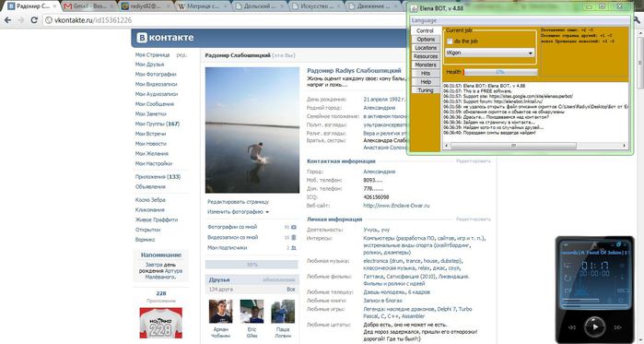Open the Gmail browser tab
This screenshot has height=344, width=644.
click(88, 6)
